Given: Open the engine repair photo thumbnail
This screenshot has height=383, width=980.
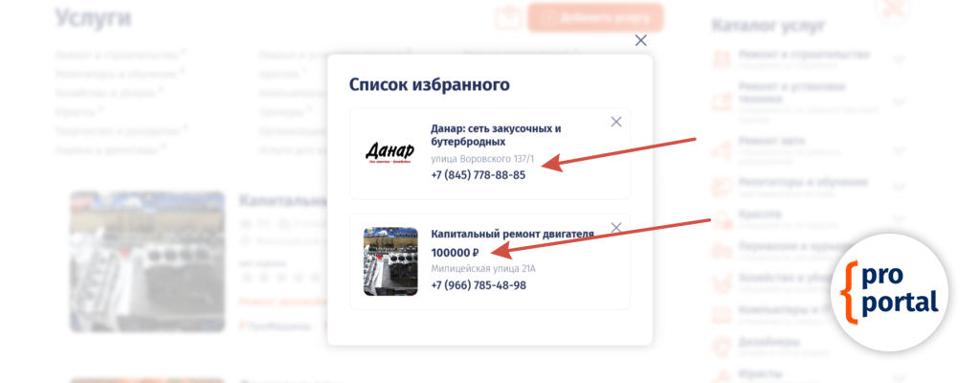Looking at the screenshot, I should (390, 261).
